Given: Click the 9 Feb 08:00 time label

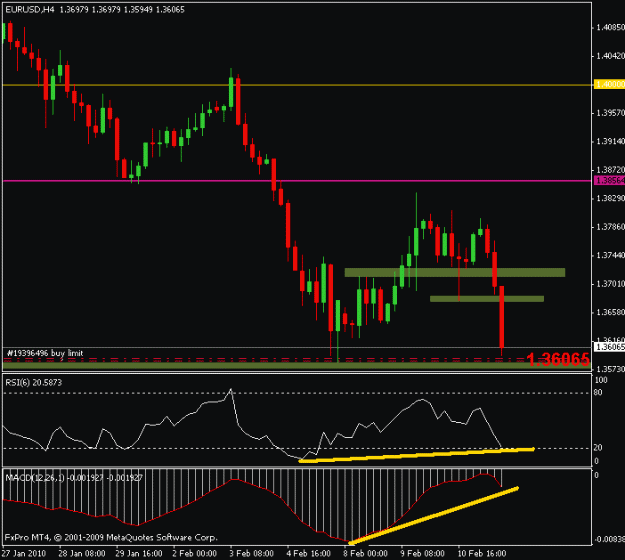Looking at the screenshot, I should [x=422, y=554].
